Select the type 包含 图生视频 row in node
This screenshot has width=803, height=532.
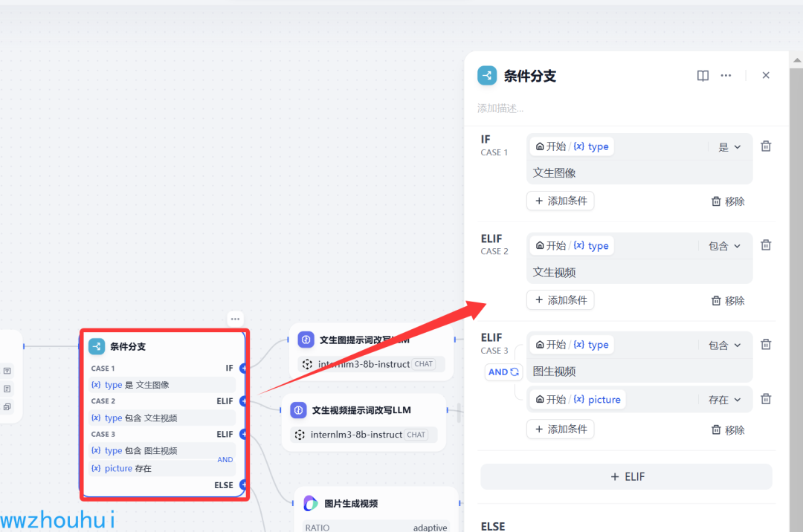coord(162,451)
